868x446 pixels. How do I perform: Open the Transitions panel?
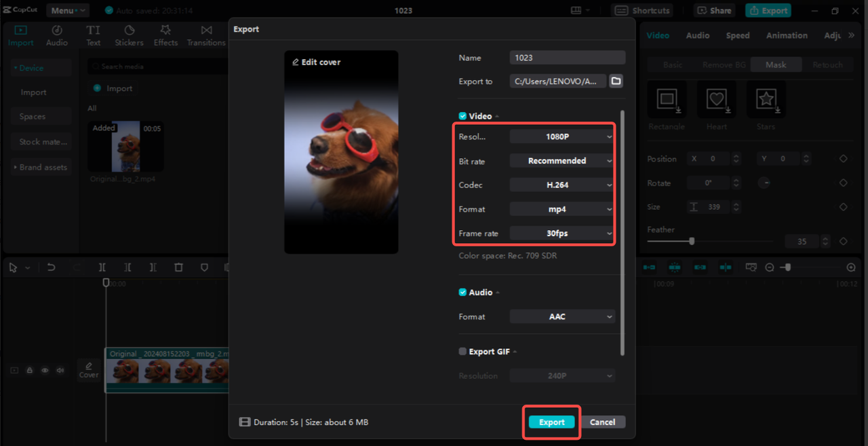click(206, 36)
